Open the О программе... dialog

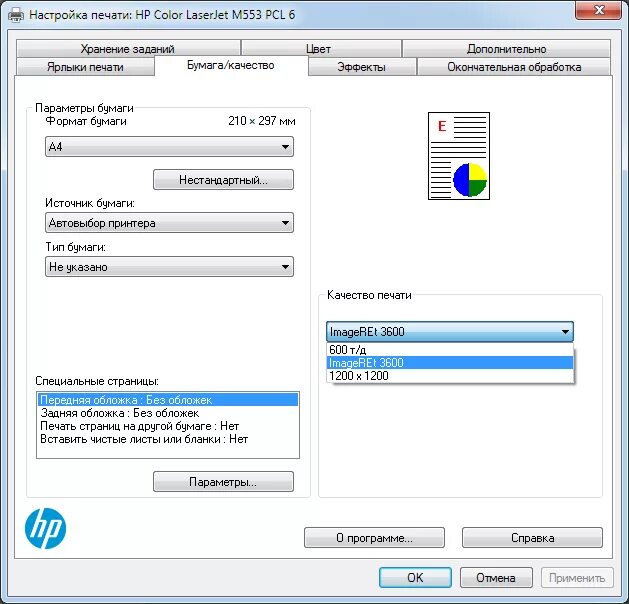374,537
